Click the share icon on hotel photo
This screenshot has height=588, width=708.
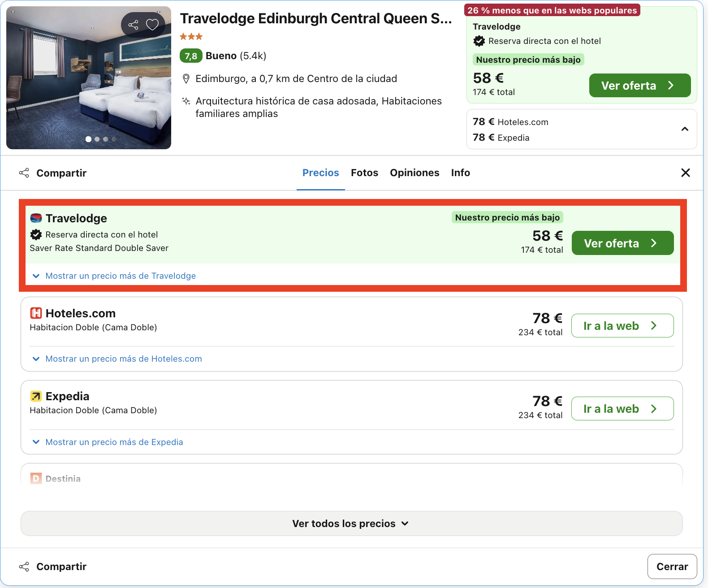134,25
